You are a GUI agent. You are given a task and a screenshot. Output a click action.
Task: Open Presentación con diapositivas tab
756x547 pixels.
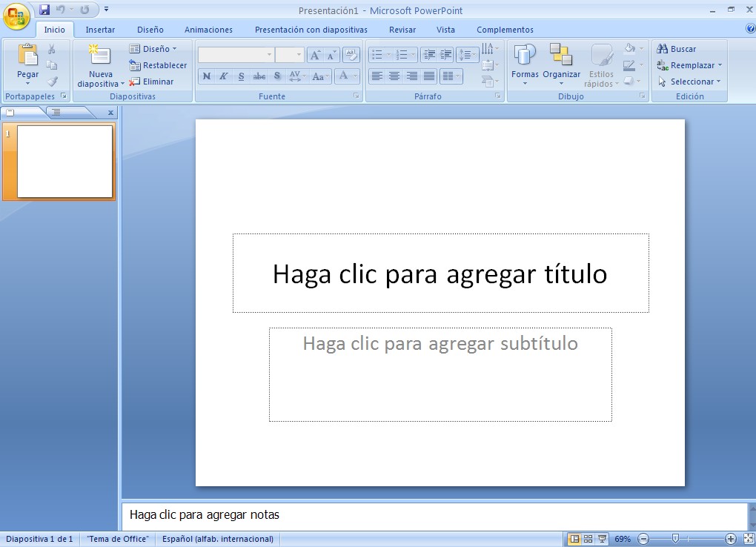[x=311, y=30]
